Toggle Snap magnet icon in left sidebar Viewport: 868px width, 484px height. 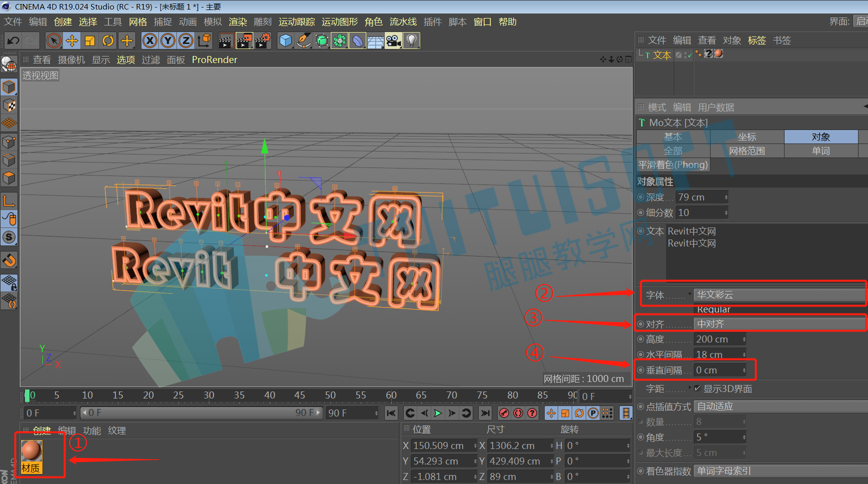[9, 260]
